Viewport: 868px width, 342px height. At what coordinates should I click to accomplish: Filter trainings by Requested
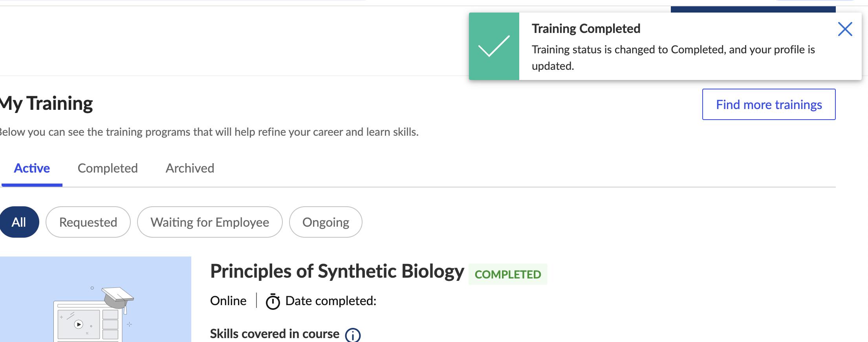pyautogui.click(x=88, y=222)
